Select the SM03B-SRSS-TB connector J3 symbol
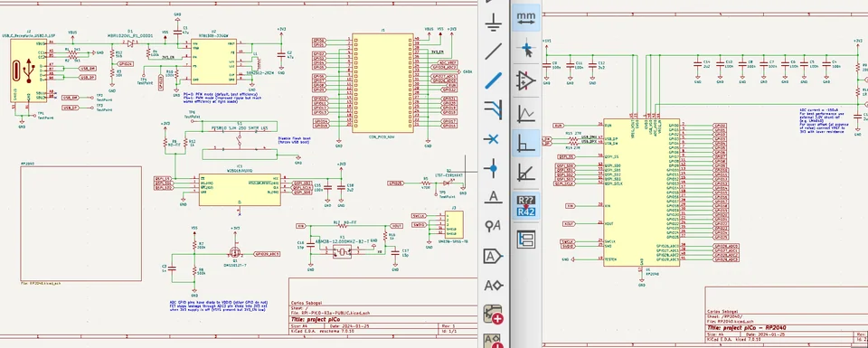The width and height of the screenshot is (868, 348). [454, 224]
